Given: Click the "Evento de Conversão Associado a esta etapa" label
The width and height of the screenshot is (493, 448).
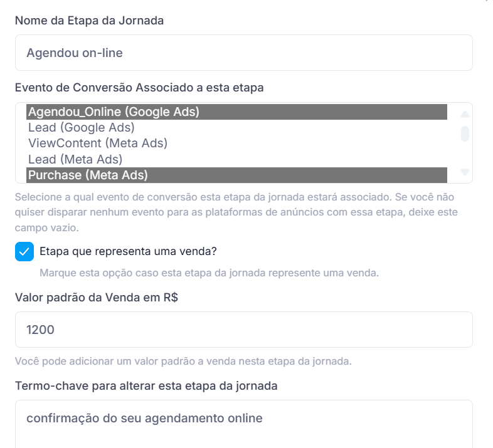Looking at the screenshot, I should point(139,88).
